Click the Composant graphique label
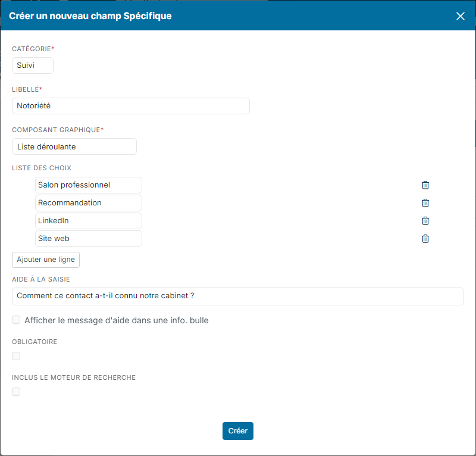This screenshot has height=456, width=476. [x=58, y=130]
